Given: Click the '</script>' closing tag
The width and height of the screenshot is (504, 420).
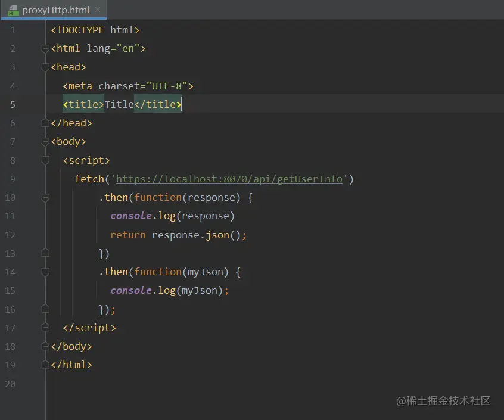Looking at the screenshot, I should coord(89,328).
